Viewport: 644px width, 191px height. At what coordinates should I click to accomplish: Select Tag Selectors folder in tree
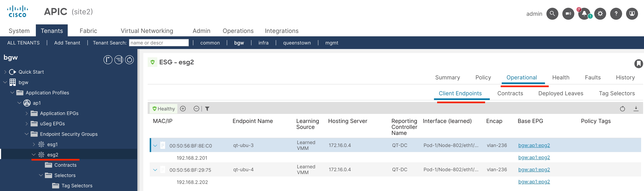coord(77,186)
